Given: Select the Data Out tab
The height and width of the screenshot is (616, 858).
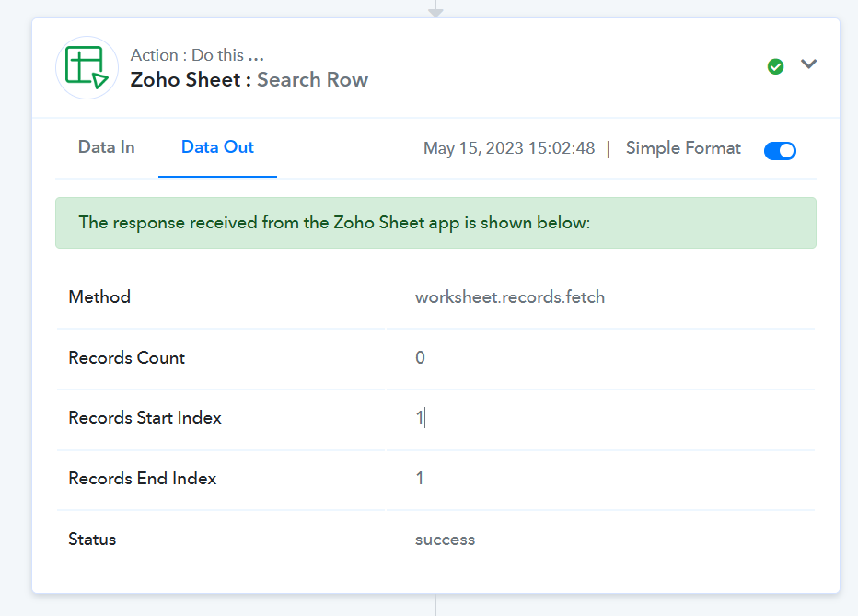Looking at the screenshot, I should pyautogui.click(x=217, y=147).
